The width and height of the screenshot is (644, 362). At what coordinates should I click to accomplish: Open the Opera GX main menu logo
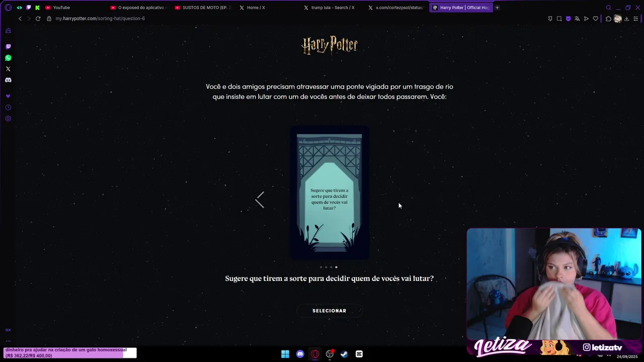[8, 8]
